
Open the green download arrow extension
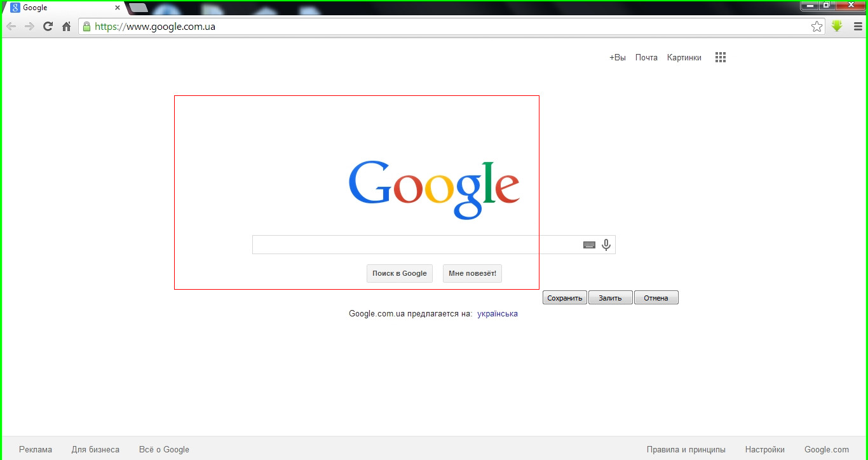pyautogui.click(x=837, y=26)
